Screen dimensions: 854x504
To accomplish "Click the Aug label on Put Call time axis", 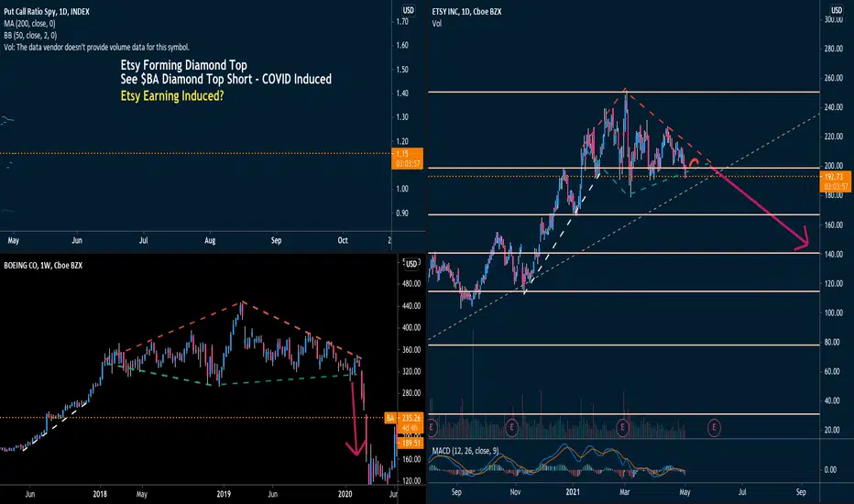I will 210,240.
